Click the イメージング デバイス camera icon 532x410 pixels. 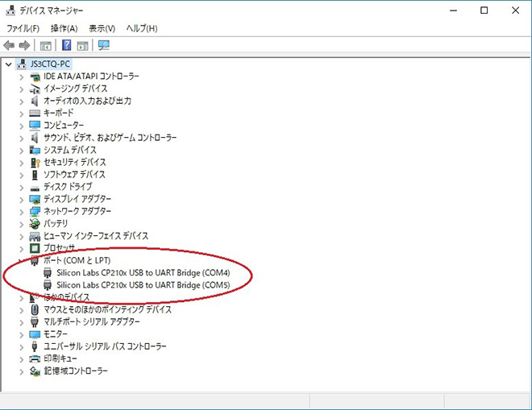pos(35,89)
